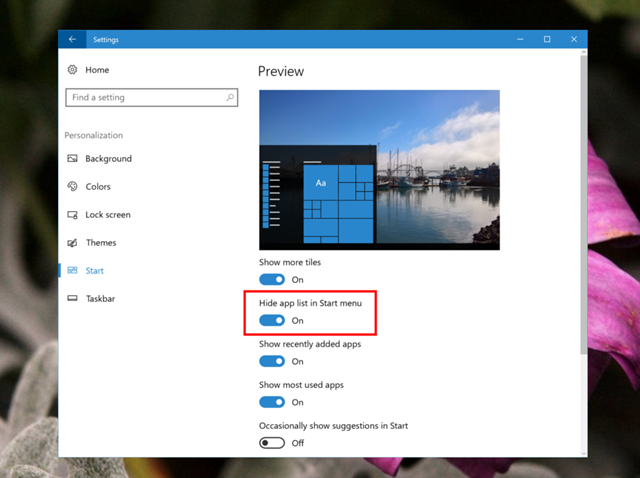Open the Themes section
Image resolution: width=640 pixels, height=478 pixels.
(x=101, y=243)
